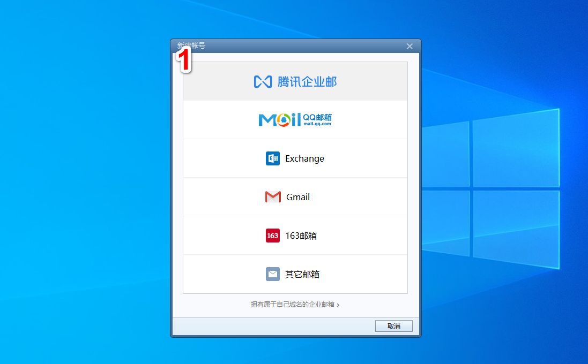Click the gray envelope 其它邮箱 icon
This screenshot has width=588, height=364.
[x=273, y=274]
